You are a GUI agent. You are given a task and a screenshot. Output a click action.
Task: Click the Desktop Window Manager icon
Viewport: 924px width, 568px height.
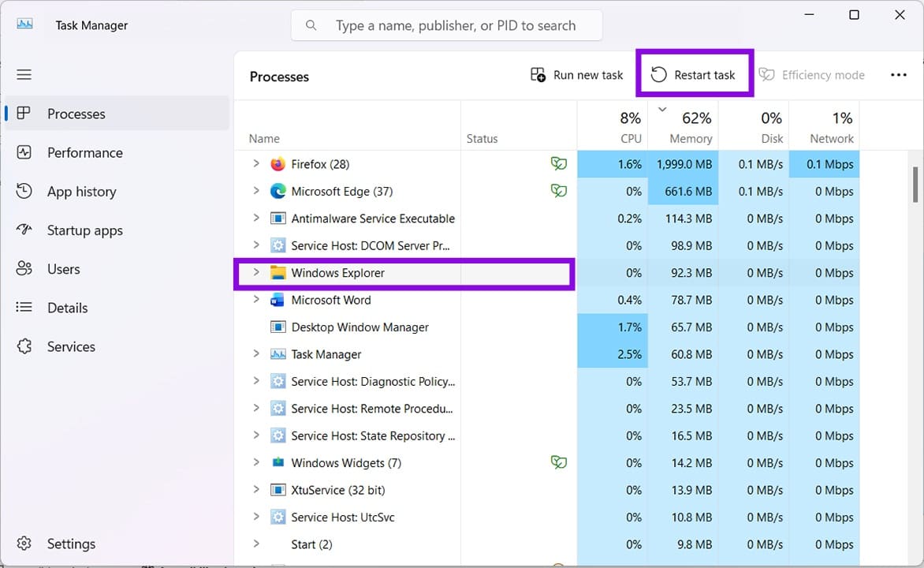tap(278, 327)
